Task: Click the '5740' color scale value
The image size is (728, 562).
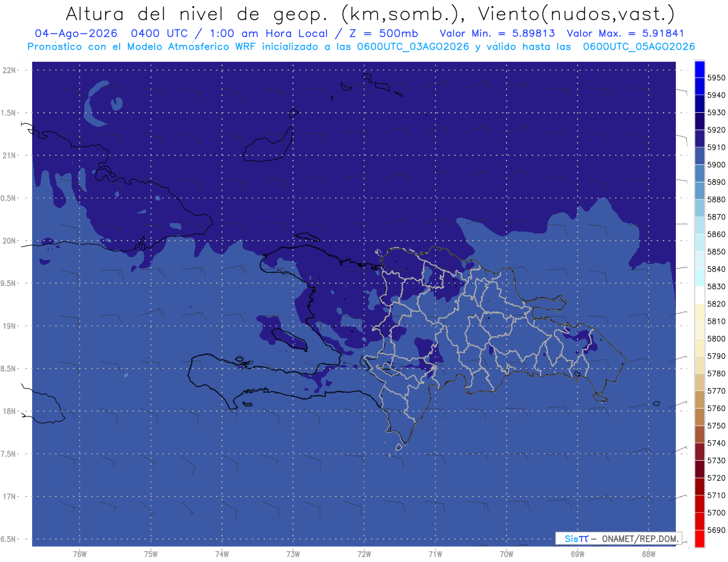Action: (716, 443)
